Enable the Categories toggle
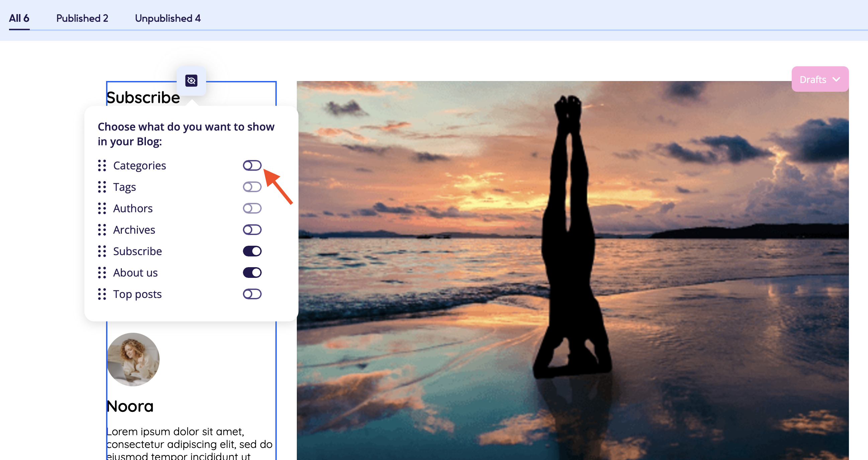Image resolution: width=868 pixels, height=460 pixels. click(x=252, y=166)
